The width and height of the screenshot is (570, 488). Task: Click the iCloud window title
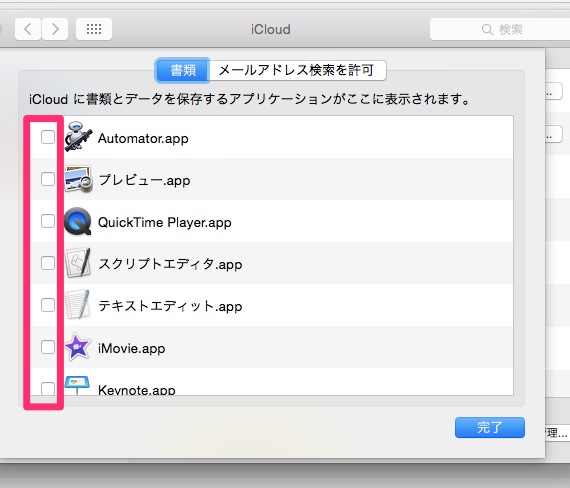coord(271,29)
